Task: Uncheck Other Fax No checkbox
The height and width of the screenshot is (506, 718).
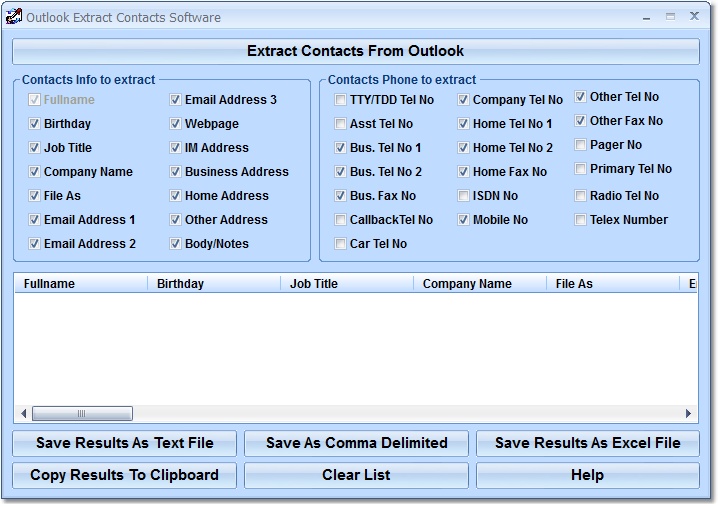Action: (580, 121)
